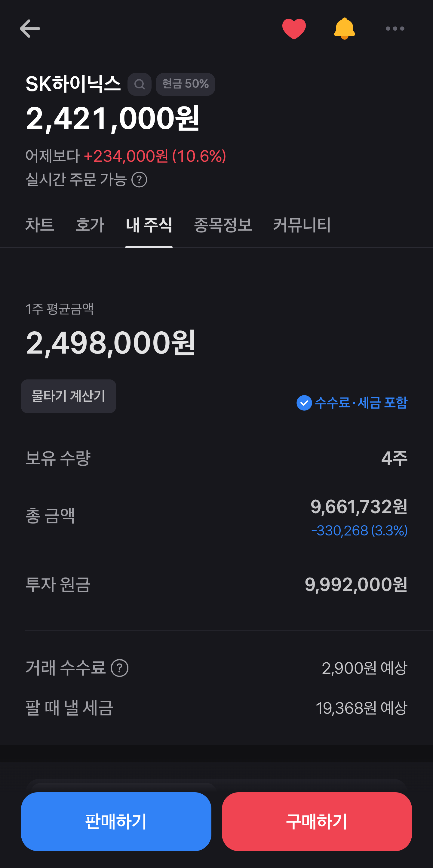Image resolution: width=433 pixels, height=868 pixels.
Task: Tap the 1주 평균금액 2,498,000원 value
Action: tap(110, 343)
